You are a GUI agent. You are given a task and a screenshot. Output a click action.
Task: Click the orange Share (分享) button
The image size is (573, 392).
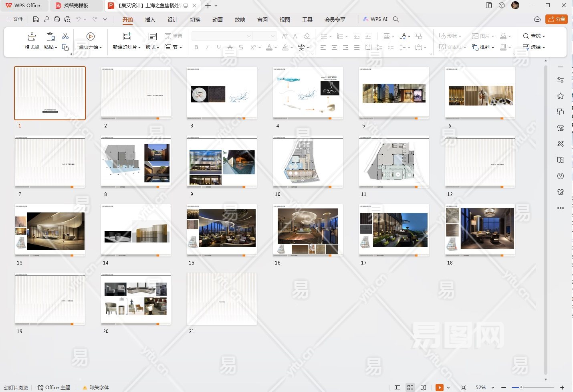coord(557,19)
